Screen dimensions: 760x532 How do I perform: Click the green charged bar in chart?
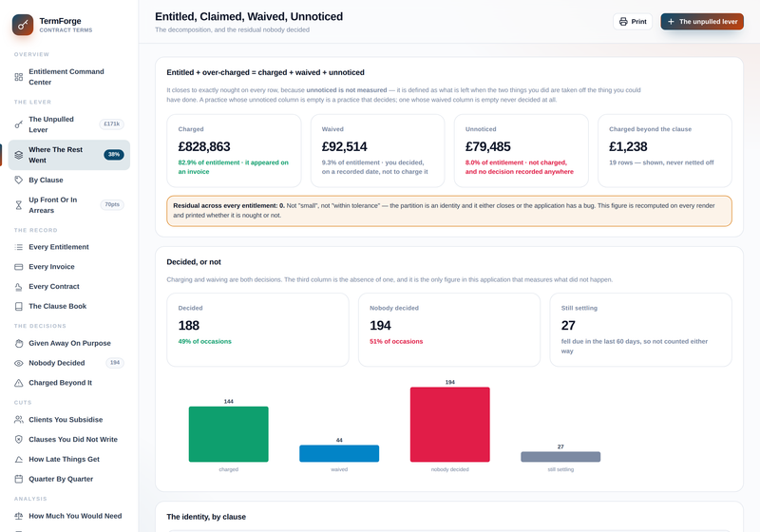tap(228, 434)
